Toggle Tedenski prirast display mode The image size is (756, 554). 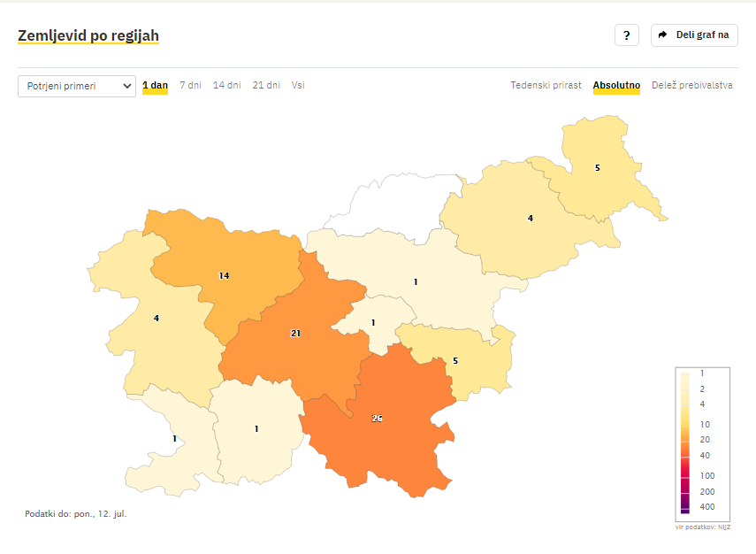(x=546, y=86)
